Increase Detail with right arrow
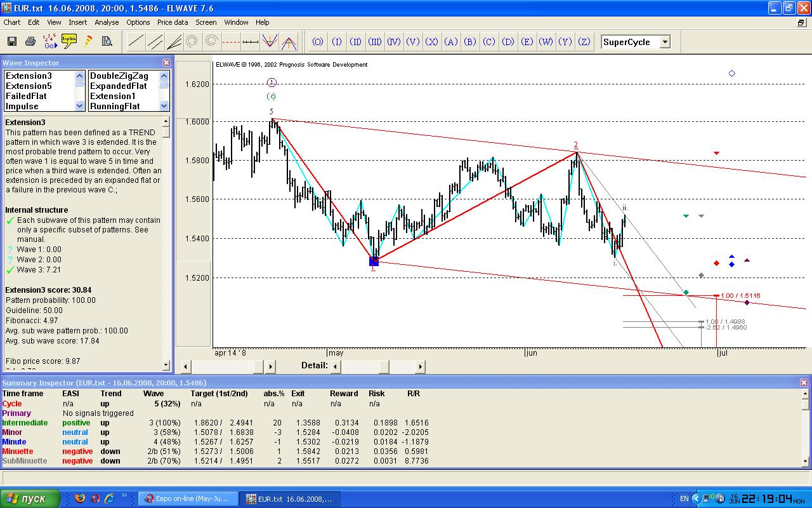 click(x=420, y=366)
